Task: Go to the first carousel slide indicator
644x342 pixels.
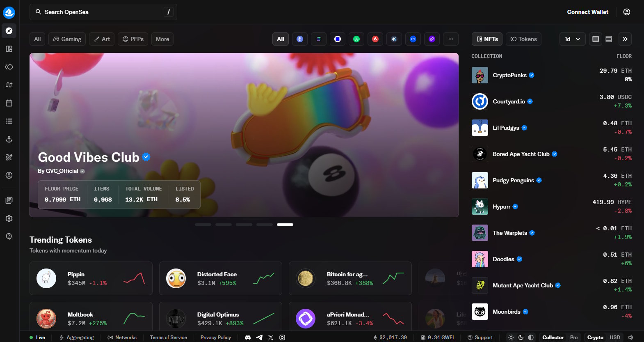Action: point(203,225)
